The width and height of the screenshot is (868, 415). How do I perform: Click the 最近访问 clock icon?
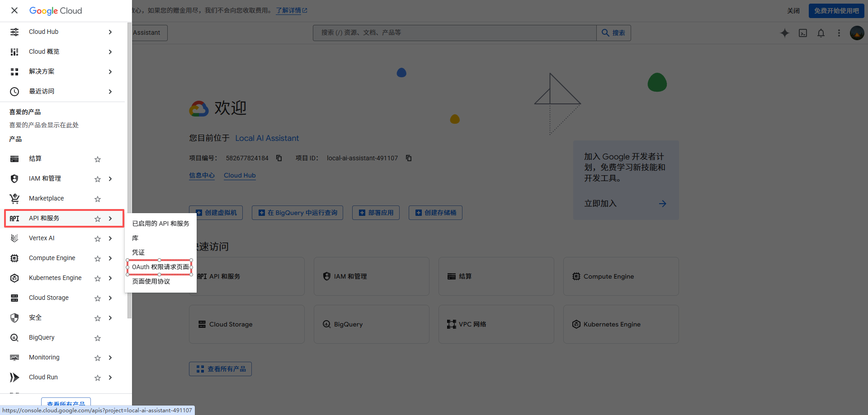point(14,92)
